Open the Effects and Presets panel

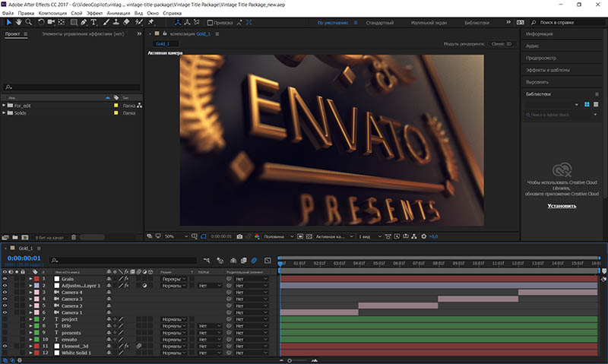pyautogui.click(x=547, y=70)
